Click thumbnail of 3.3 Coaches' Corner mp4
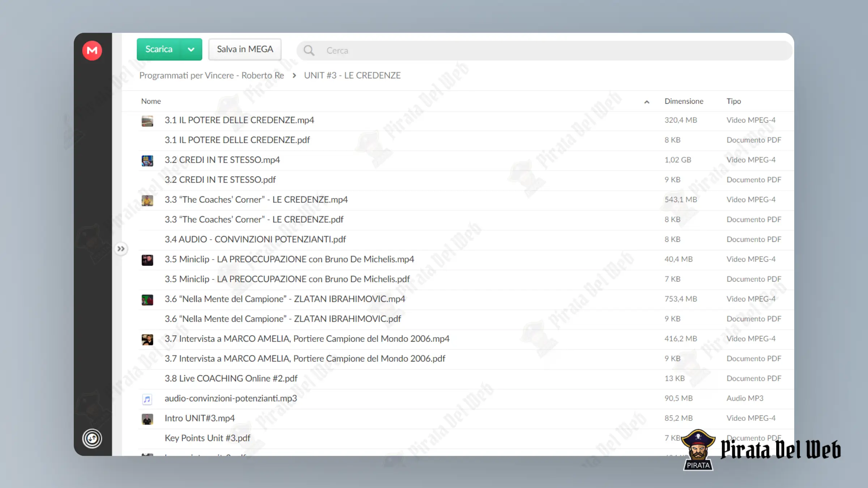Screen dimensions: 868x488 [x=147, y=200]
